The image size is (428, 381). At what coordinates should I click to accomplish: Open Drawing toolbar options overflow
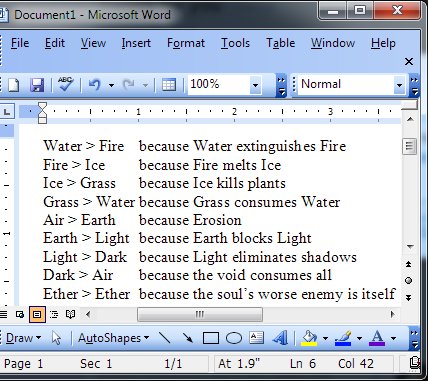[414, 338]
